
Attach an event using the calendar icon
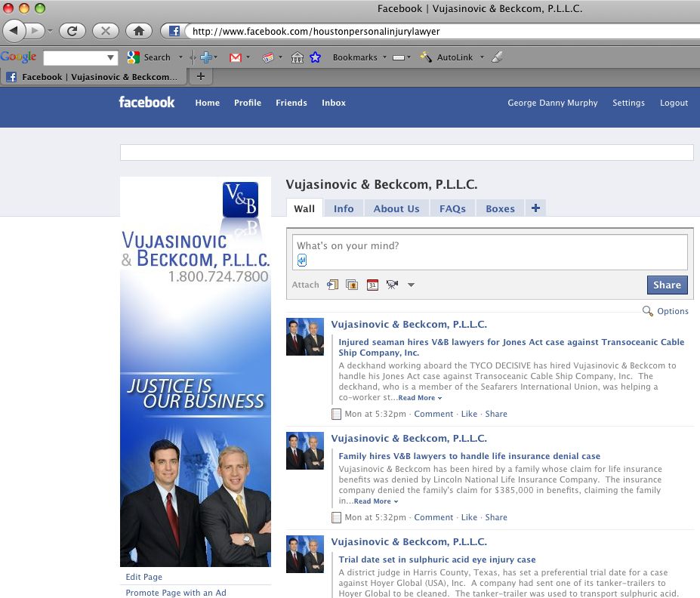click(372, 284)
